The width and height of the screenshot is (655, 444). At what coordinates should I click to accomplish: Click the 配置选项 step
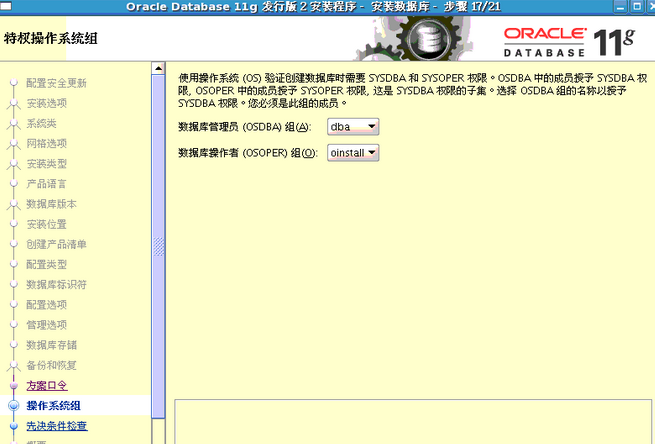click(x=47, y=304)
